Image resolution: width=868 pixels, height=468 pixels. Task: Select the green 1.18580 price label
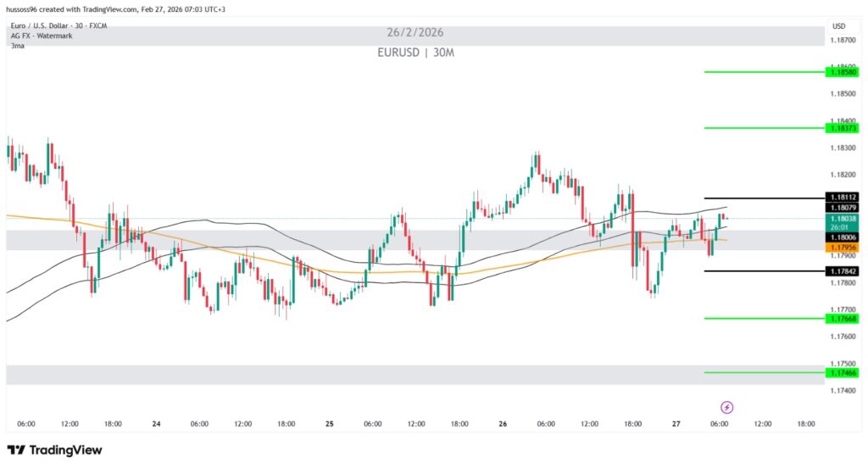click(x=844, y=73)
